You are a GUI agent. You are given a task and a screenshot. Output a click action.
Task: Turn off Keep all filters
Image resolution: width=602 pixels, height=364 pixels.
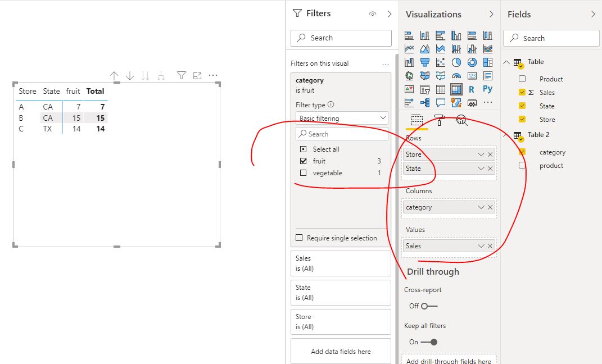(x=429, y=342)
